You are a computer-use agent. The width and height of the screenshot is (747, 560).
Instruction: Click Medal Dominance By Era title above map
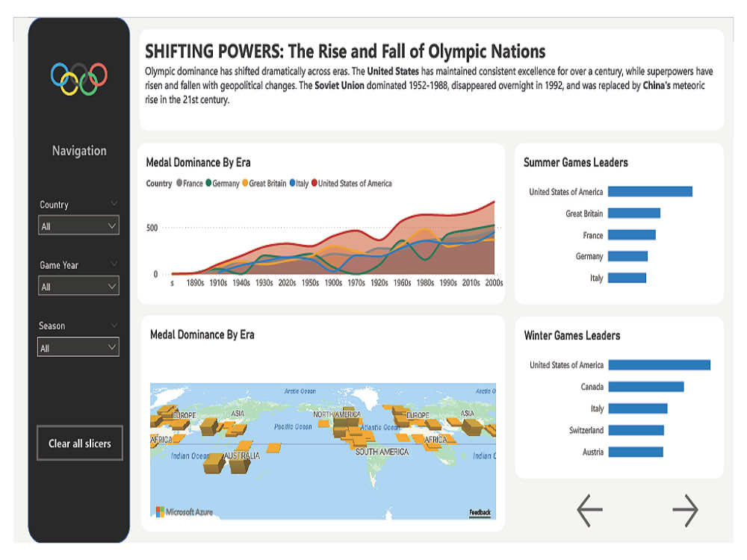click(x=202, y=335)
